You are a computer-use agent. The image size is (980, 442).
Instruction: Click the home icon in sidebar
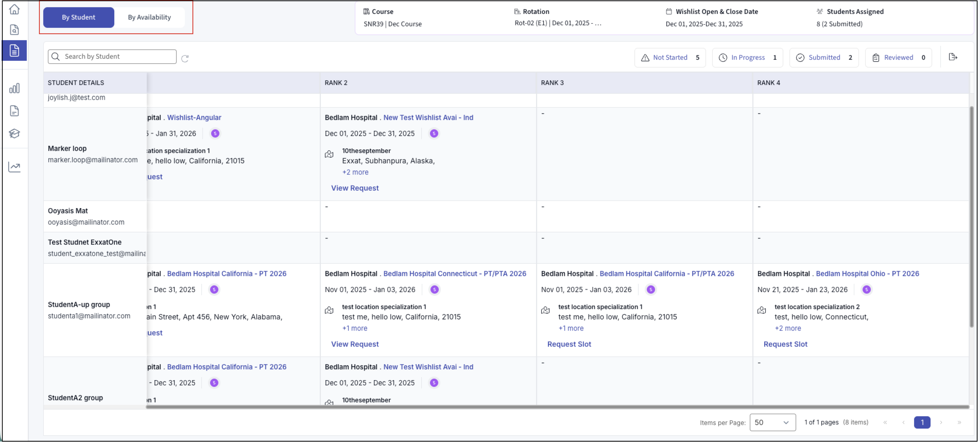(x=14, y=9)
